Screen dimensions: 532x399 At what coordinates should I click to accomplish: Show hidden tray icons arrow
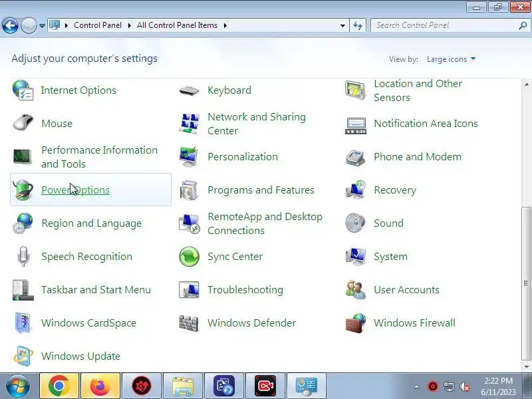pyautogui.click(x=416, y=386)
